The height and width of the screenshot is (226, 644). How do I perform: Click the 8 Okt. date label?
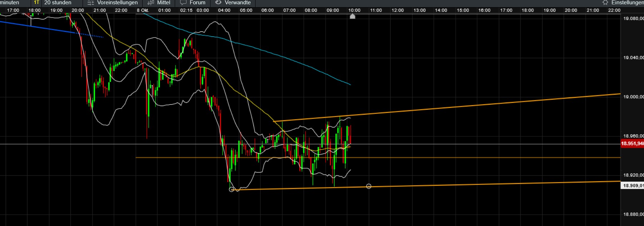pos(143,10)
